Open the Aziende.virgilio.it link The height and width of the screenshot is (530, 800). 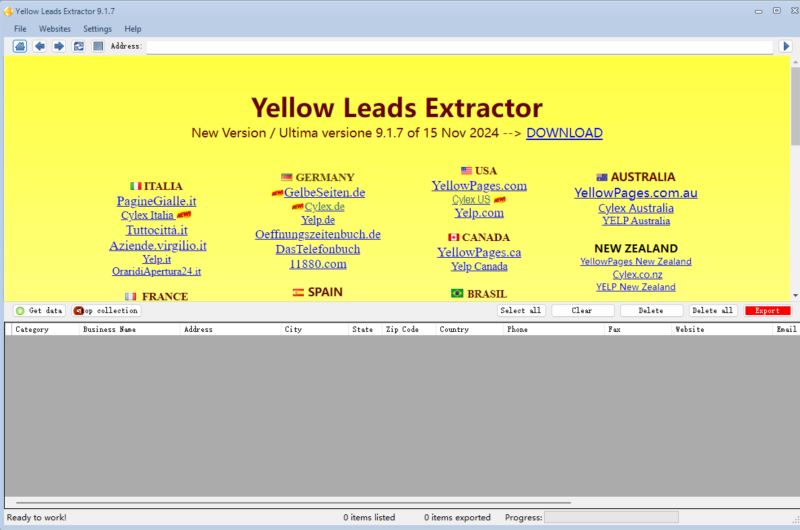[x=158, y=245]
